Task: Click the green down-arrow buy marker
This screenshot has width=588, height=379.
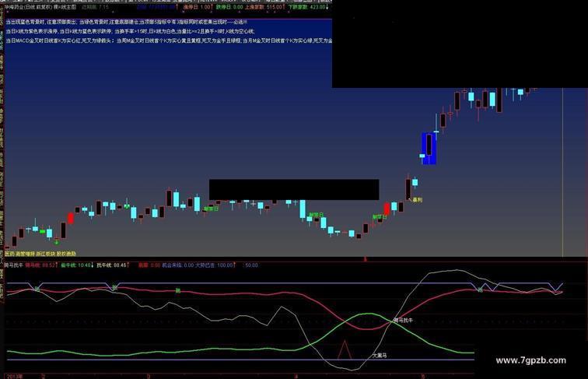Action: coord(57,243)
